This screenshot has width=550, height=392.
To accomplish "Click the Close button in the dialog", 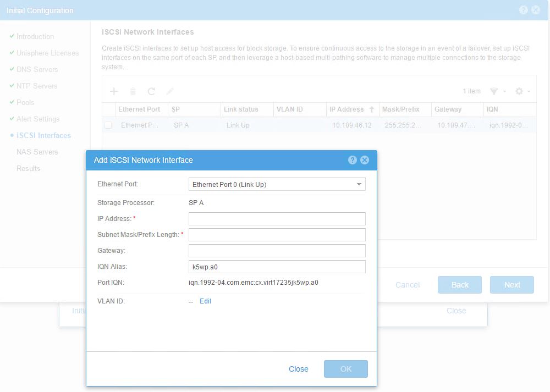I will click(298, 369).
